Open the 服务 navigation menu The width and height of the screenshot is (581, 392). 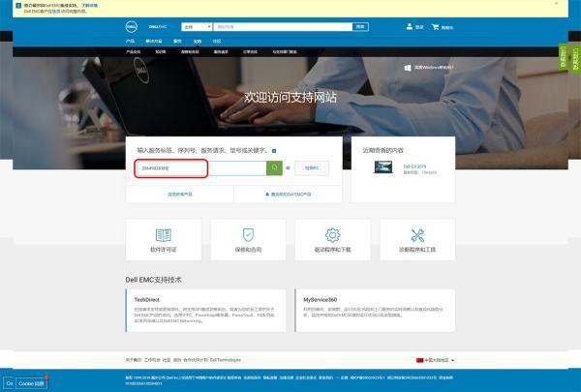177,41
